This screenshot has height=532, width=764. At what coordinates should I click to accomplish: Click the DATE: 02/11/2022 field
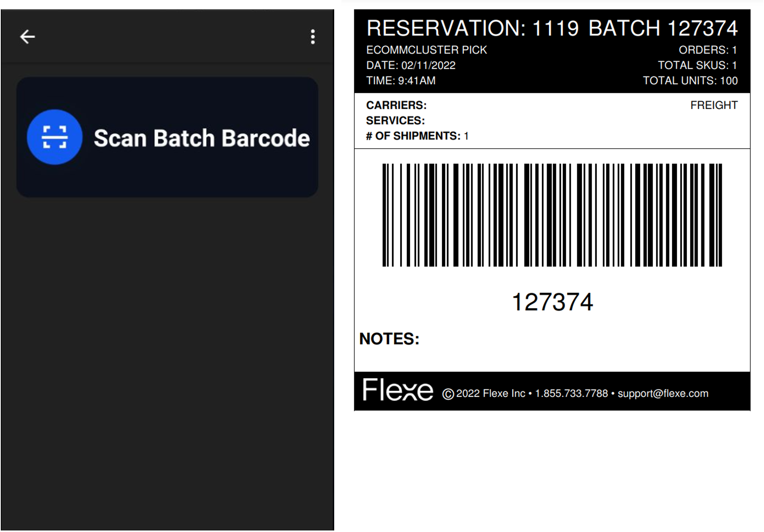pos(411,65)
